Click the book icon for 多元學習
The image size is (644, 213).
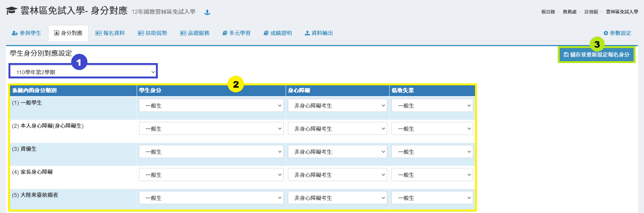[x=225, y=33]
